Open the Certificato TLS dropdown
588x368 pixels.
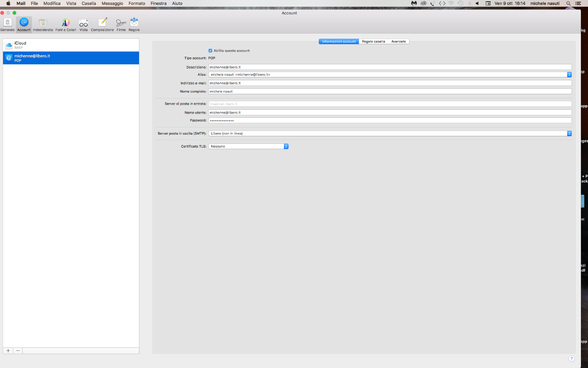coord(249,146)
